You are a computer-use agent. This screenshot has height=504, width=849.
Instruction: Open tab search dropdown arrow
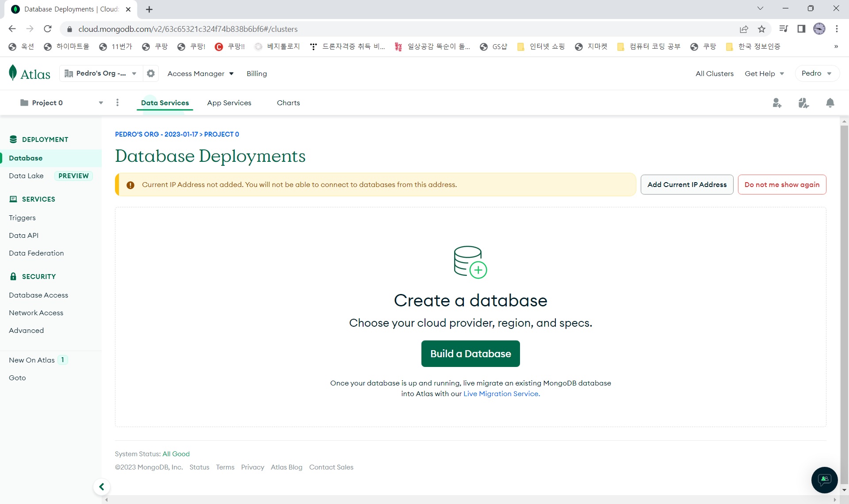(760, 8)
